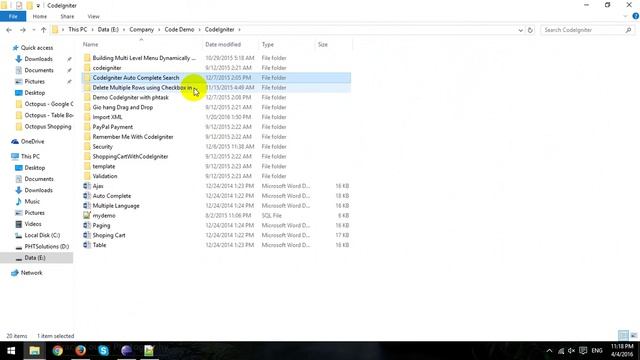Open the Home ribbon tab
Viewport: 640px width, 360px height.
[40, 16]
